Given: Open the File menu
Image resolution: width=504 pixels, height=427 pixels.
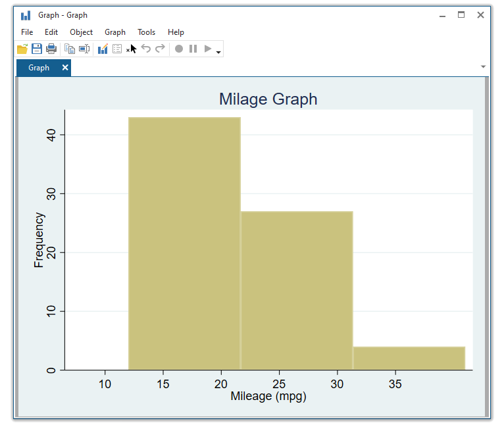Looking at the screenshot, I should [x=27, y=32].
